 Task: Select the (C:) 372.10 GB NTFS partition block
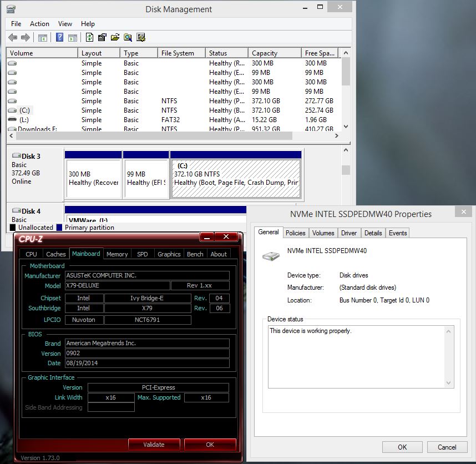pos(236,178)
